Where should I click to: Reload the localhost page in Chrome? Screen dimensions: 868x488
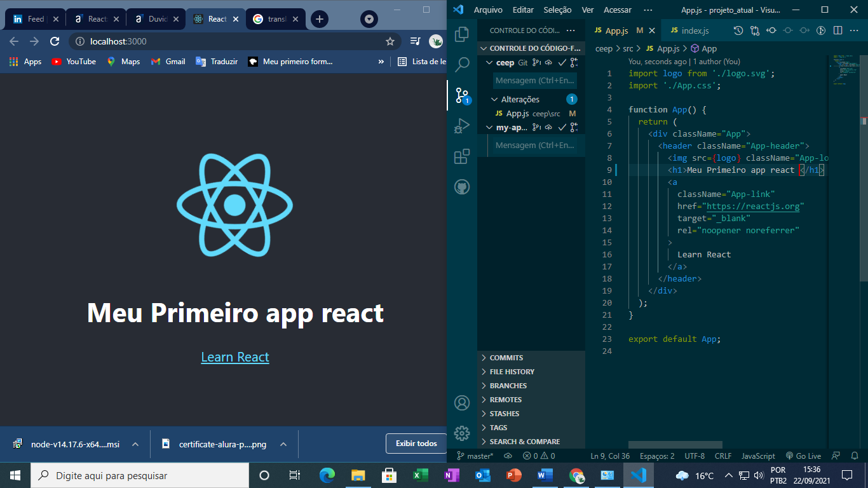[x=55, y=41]
